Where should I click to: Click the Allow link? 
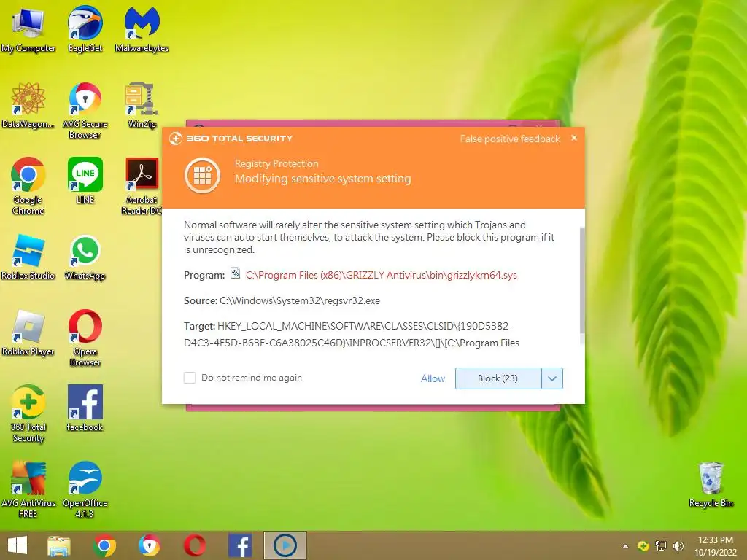[x=433, y=378]
